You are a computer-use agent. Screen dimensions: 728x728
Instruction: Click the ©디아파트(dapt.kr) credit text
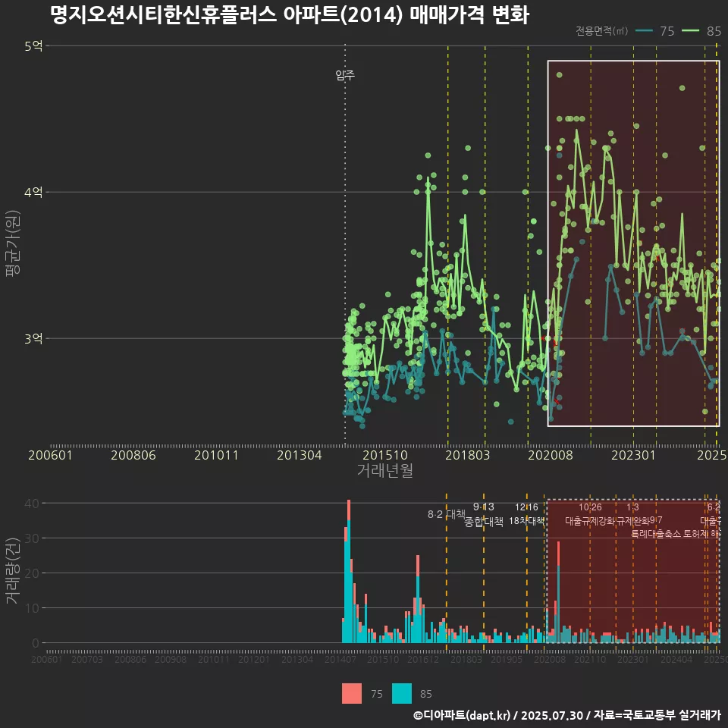point(462,715)
